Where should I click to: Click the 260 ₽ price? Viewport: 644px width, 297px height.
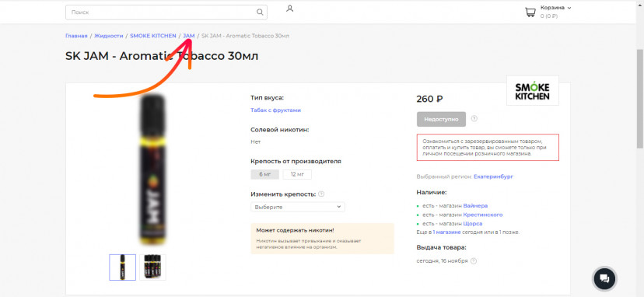point(429,99)
